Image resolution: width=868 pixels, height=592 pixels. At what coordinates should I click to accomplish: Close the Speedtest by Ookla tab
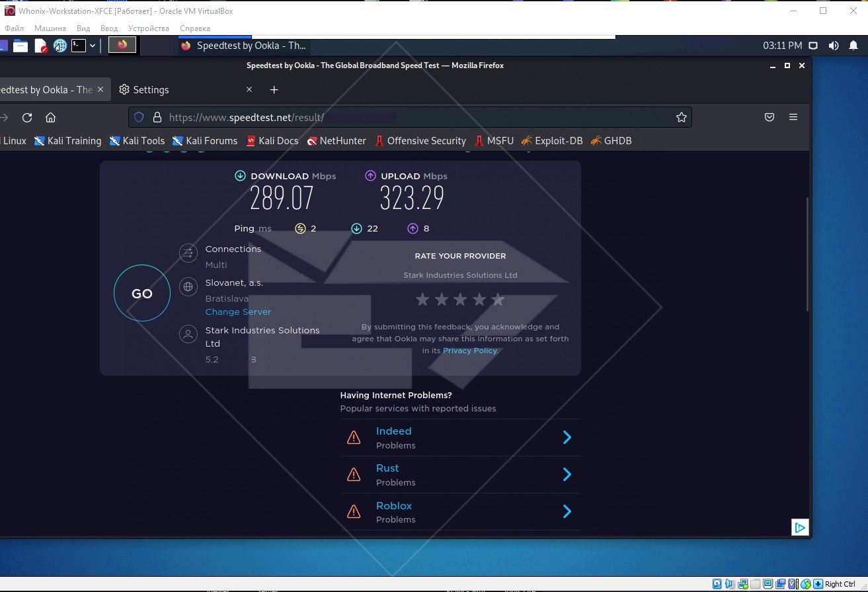(x=100, y=89)
